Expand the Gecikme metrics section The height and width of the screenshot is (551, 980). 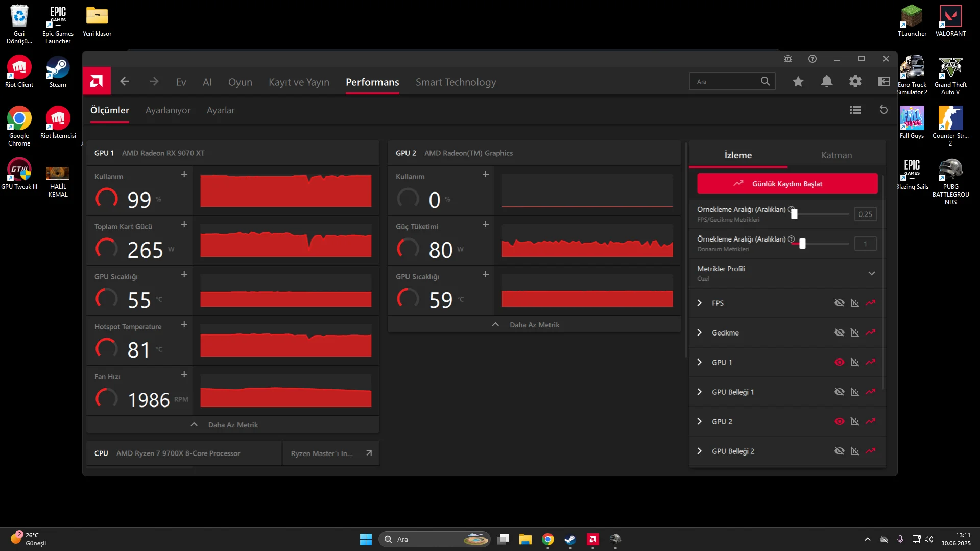tap(700, 332)
